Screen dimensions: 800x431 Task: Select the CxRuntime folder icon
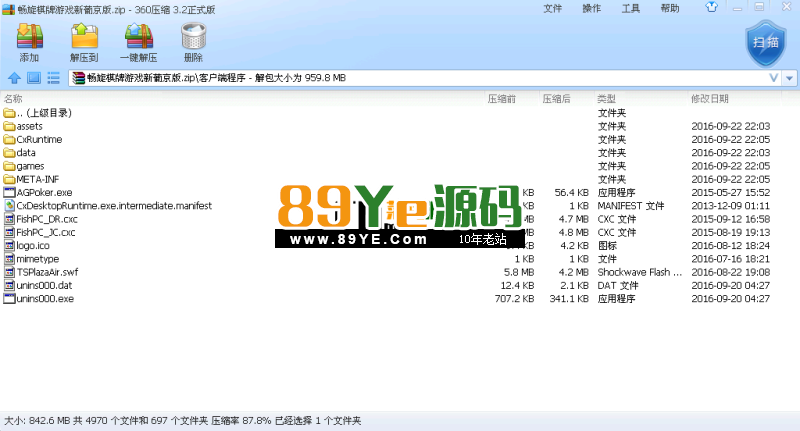click(9, 139)
